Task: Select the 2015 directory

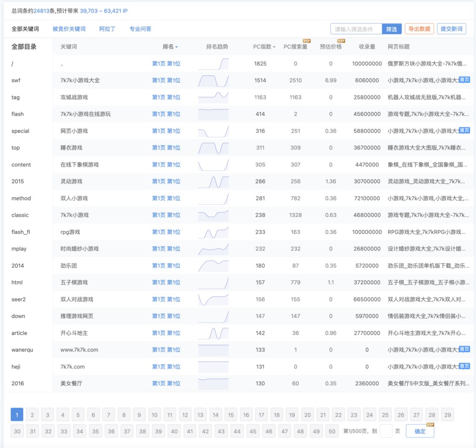Action: click(x=18, y=182)
